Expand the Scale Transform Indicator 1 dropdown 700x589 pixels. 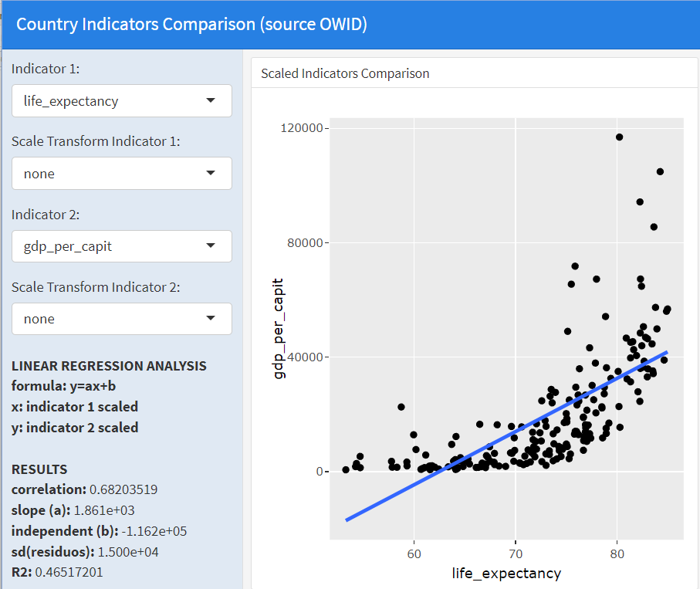pos(121,174)
